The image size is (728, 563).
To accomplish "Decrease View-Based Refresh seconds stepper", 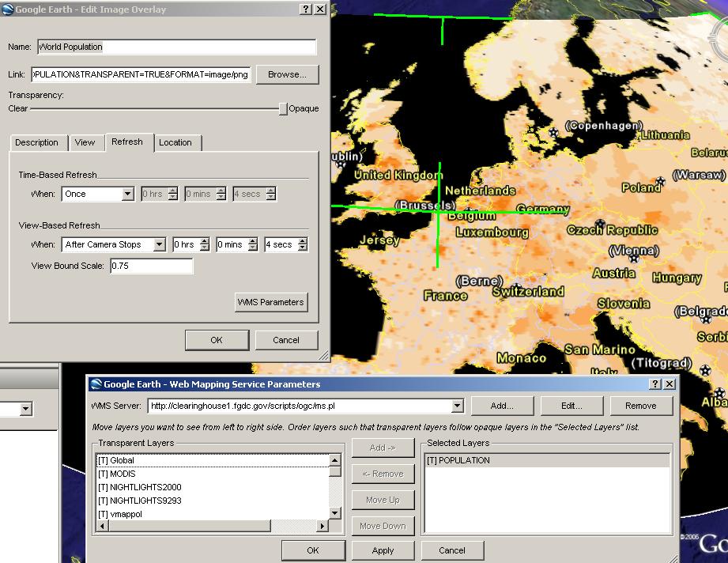I will (x=303, y=248).
